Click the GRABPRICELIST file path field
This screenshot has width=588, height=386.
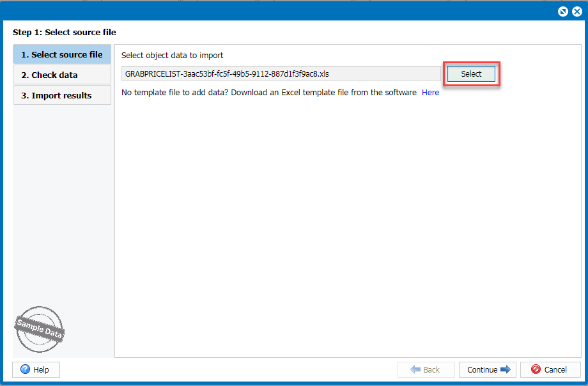coord(281,73)
